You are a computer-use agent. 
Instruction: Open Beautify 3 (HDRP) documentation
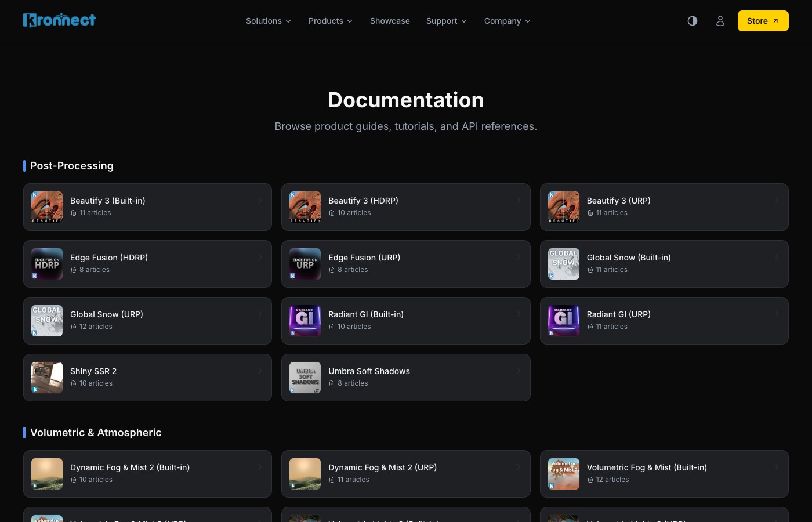tap(406, 206)
